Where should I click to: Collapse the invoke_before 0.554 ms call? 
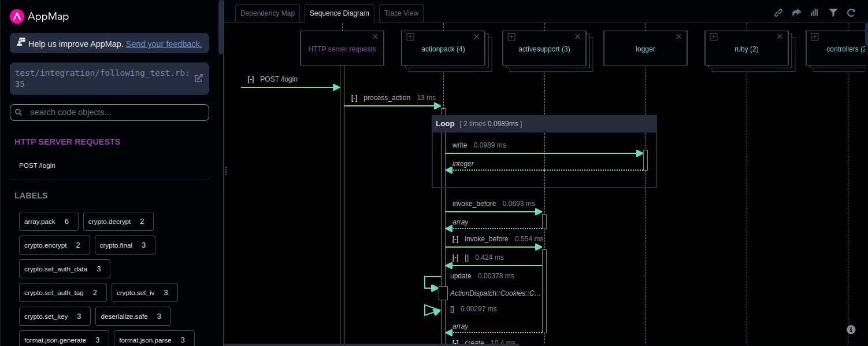coord(455,239)
